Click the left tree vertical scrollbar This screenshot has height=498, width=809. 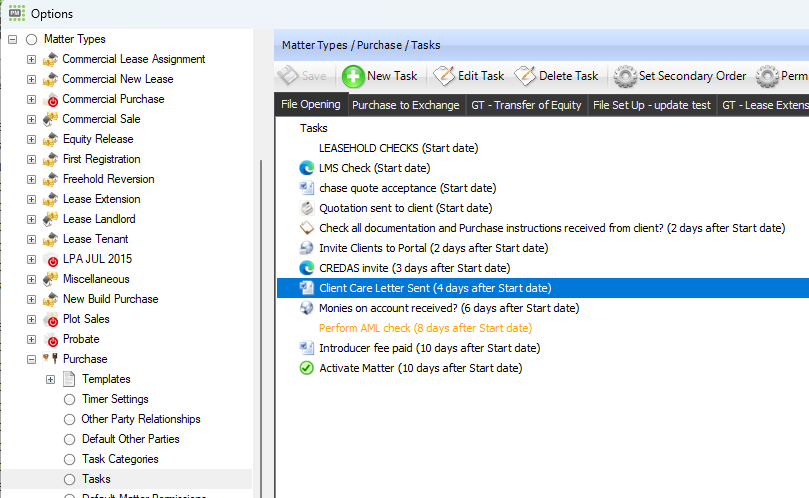pos(261,328)
